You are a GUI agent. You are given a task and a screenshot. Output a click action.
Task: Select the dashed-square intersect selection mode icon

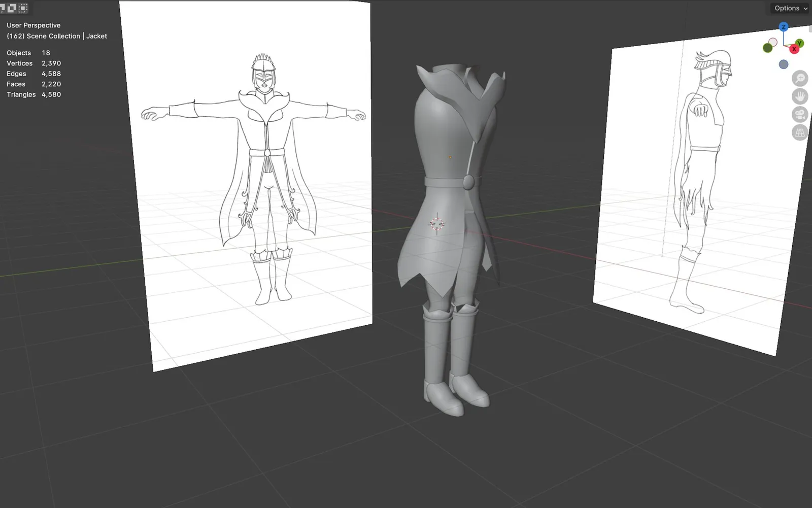tap(23, 8)
